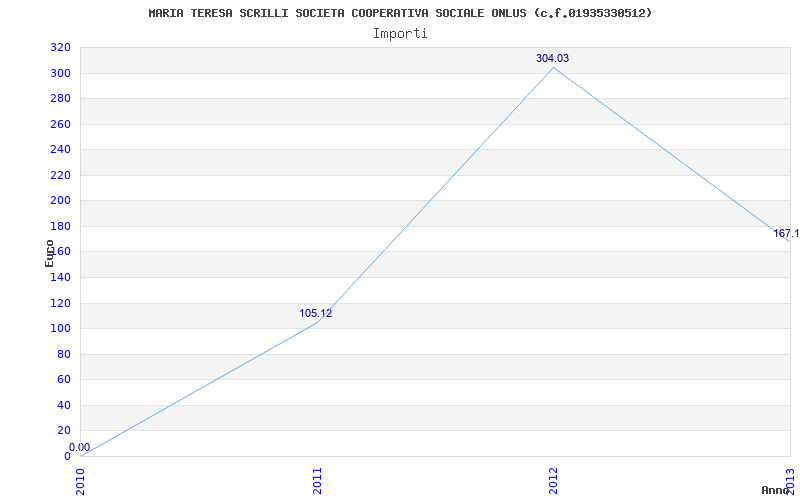Click the 180 y-axis tick label
The height and width of the screenshot is (500, 800).
click(60, 226)
